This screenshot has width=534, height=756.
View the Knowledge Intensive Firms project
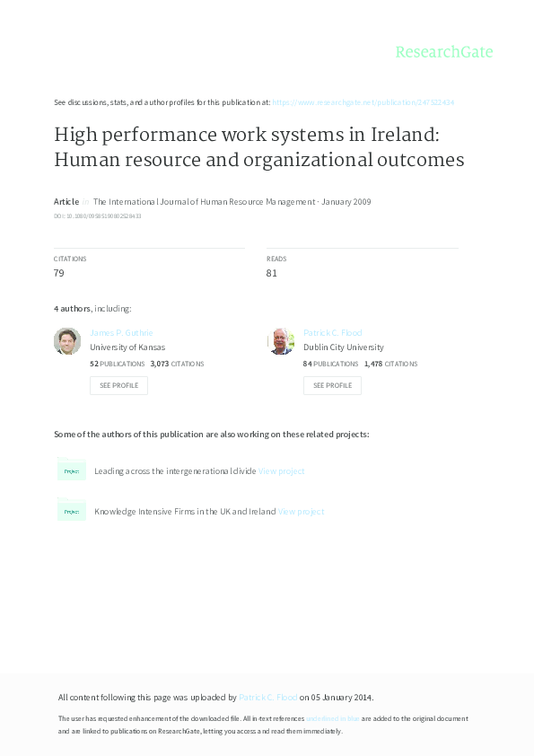point(301,510)
